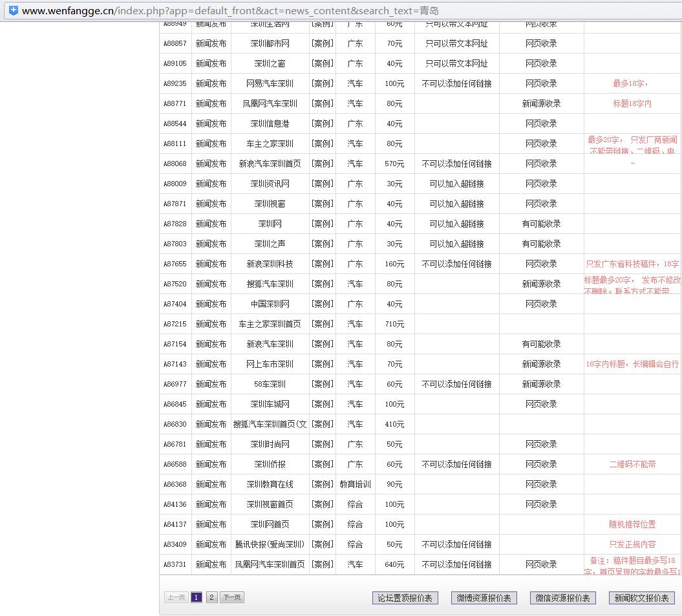Image resolution: width=682 pixels, height=616 pixels.
Task: View [案例] for row A83409
Action: (x=323, y=544)
